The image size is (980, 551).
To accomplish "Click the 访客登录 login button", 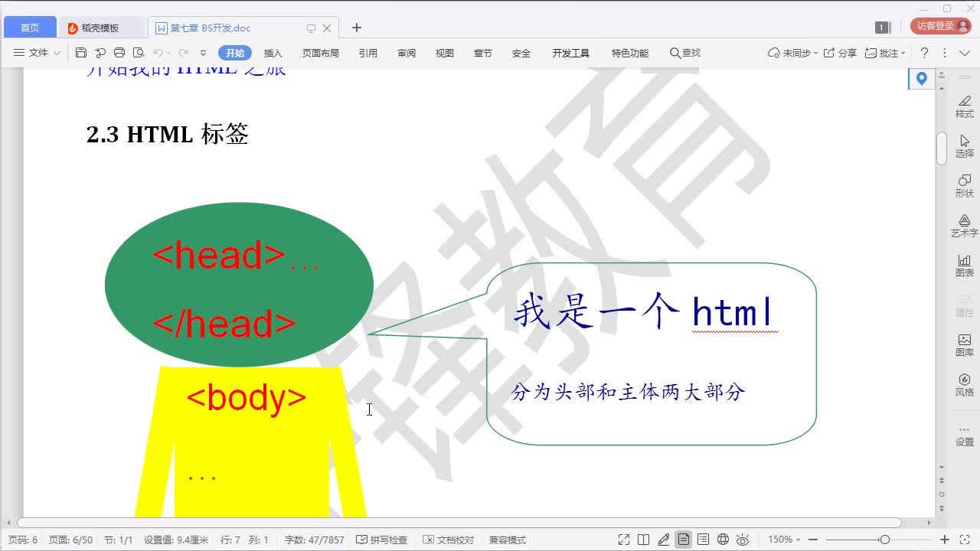I will [x=940, y=26].
